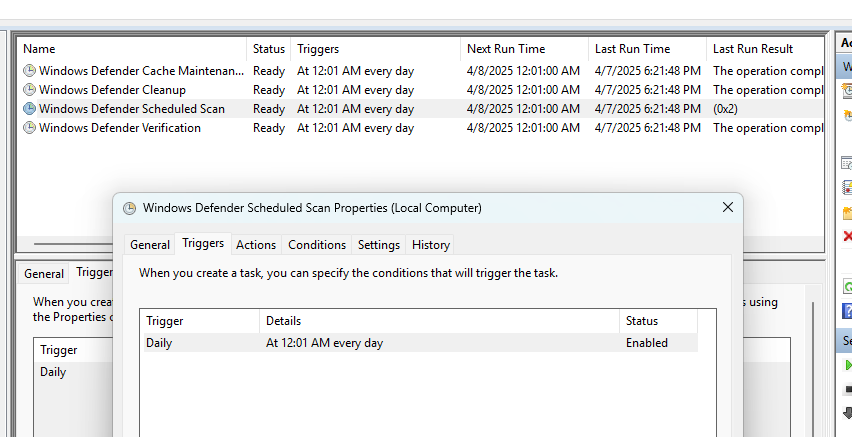The image size is (852, 437).
Task: Sort by Last Run Result column header
Action: pyautogui.click(x=765, y=49)
